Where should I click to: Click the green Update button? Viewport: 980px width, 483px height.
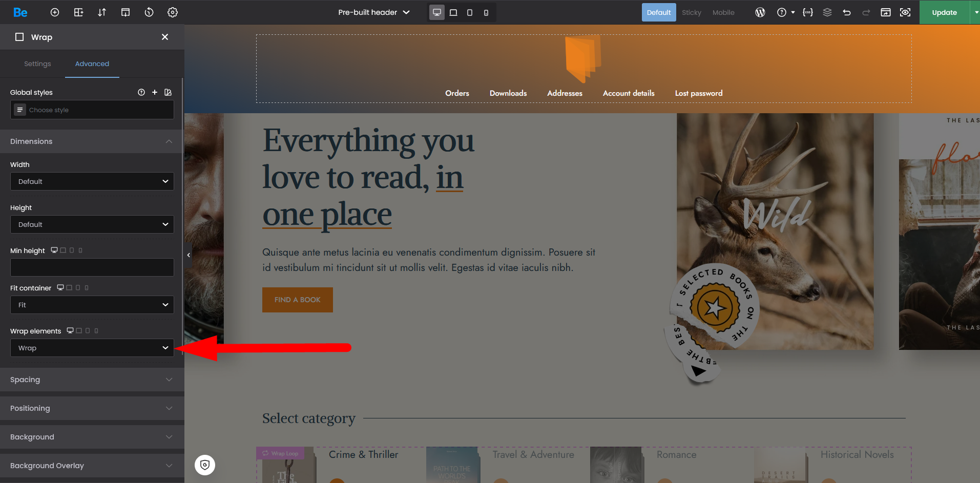coord(944,12)
